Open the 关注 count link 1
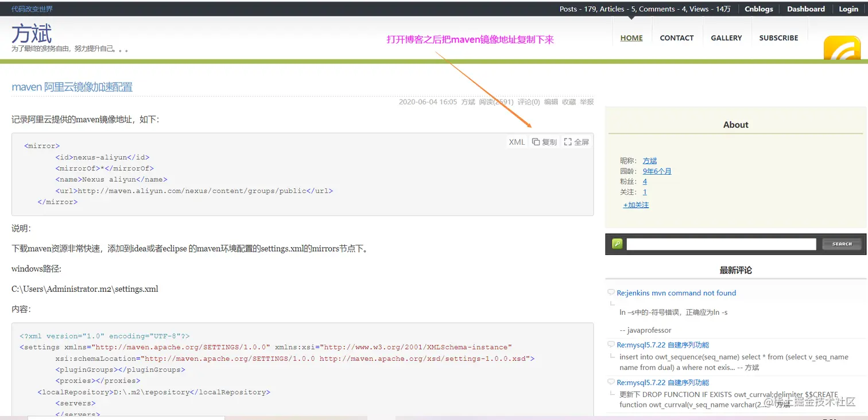This screenshot has width=868, height=420. tap(645, 192)
